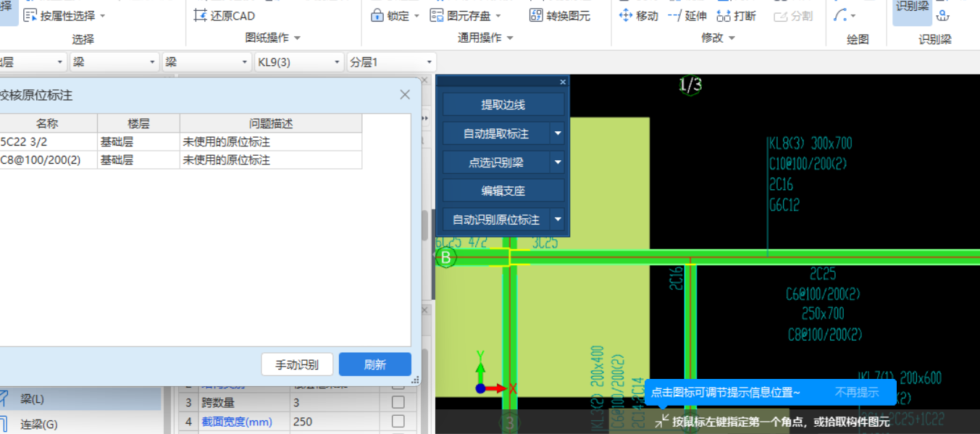
Task: Toggle checkbox in 跨数量 row
Action: (398, 402)
